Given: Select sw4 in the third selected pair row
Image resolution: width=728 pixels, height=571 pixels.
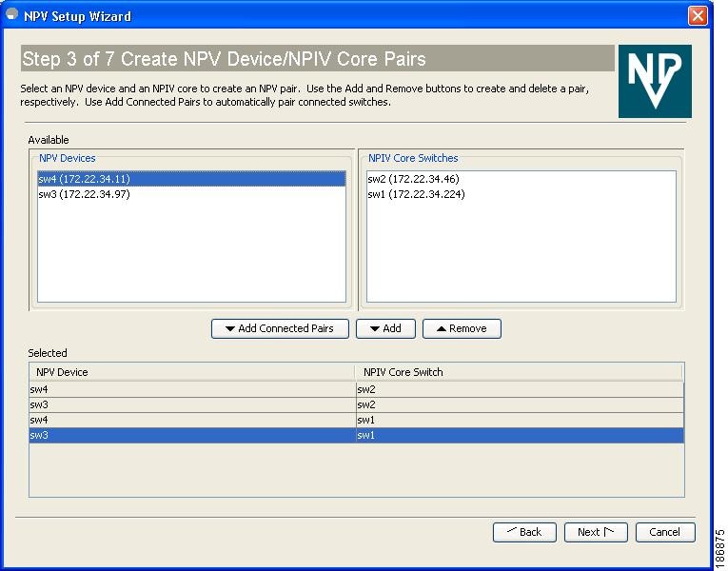Looking at the screenshot, I should [192, 420].
